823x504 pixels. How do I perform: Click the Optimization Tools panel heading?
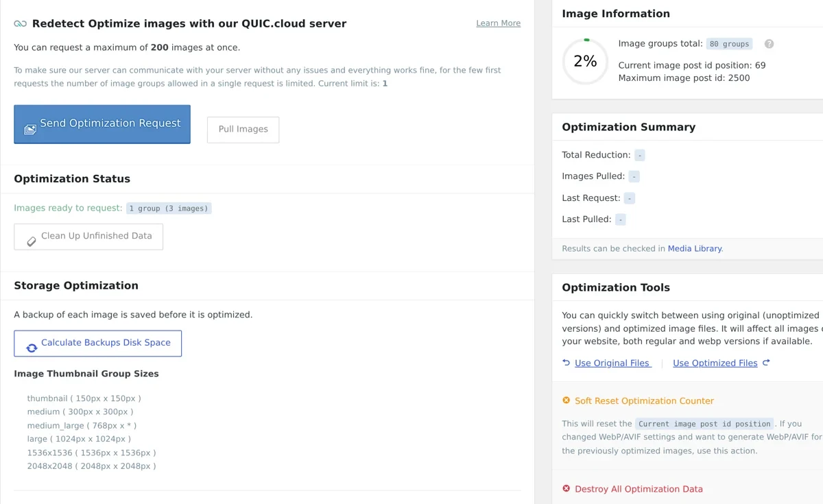(616, 288)
